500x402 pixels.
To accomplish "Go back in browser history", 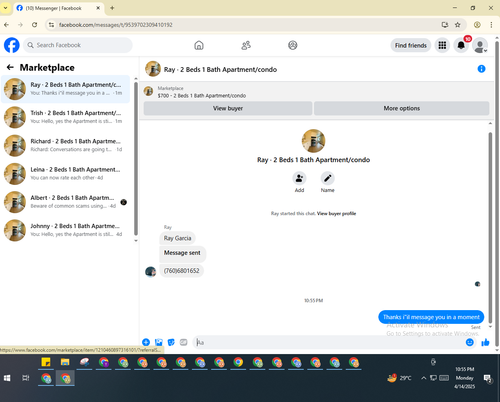I will [x=6, y=25].
